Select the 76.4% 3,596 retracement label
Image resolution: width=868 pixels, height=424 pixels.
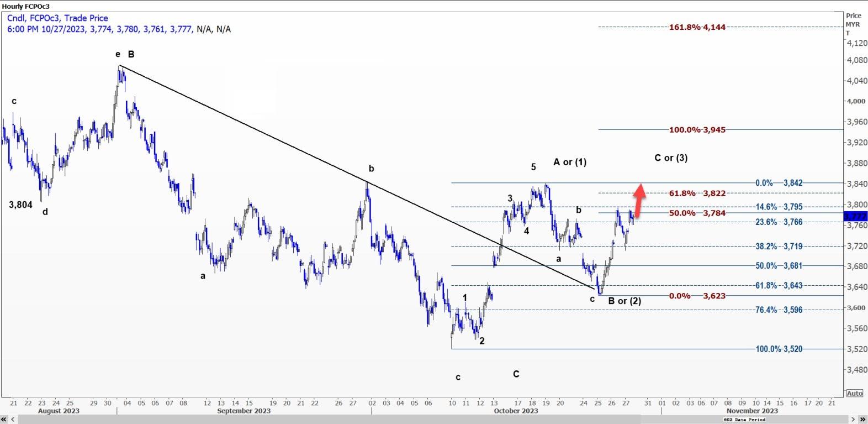(779, 310)
